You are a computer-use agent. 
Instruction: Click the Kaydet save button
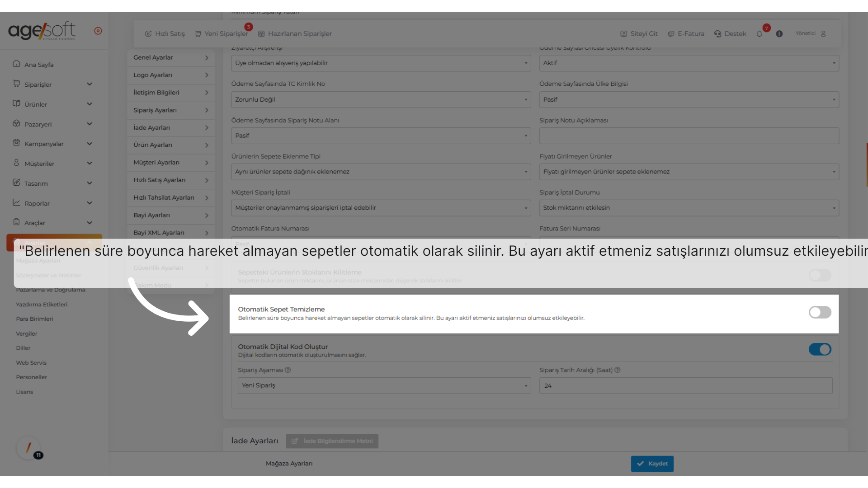(652, 464)
